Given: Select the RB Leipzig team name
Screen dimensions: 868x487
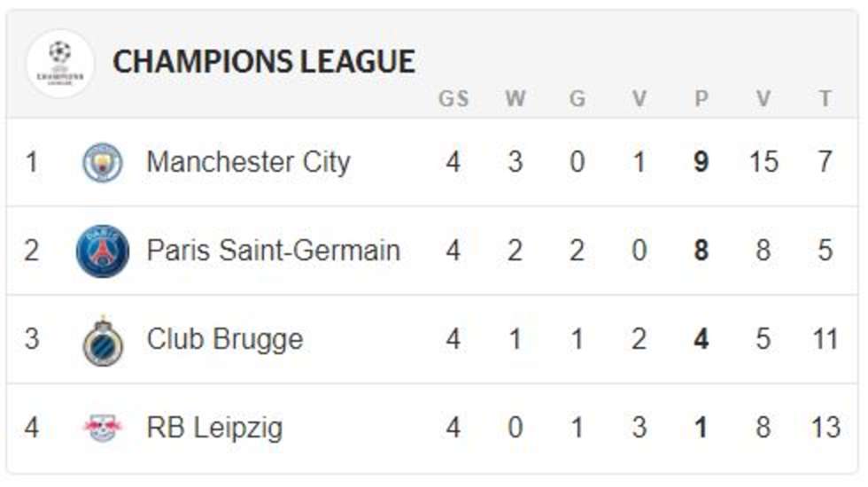Looking at the screenshot, I should (214, 429).
